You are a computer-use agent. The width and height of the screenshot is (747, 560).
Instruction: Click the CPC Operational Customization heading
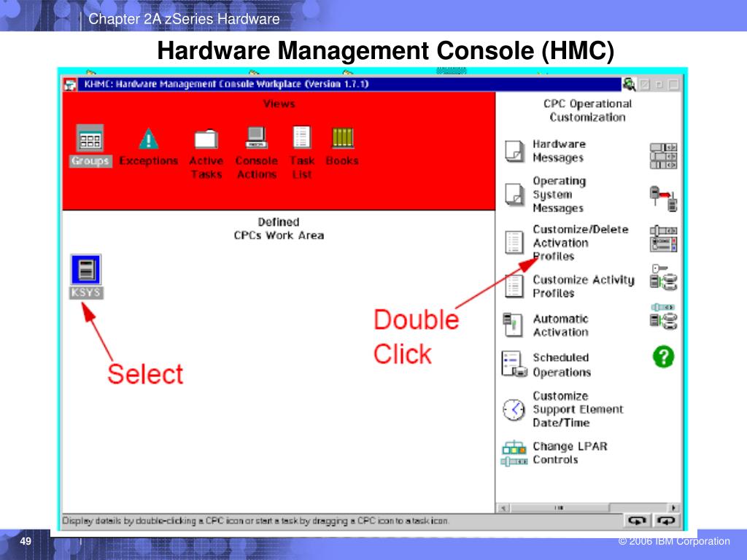(x=587, y=111)
